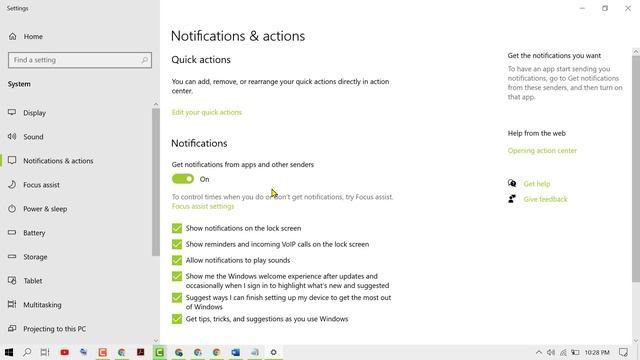This screenshot has width=640, height=360.
Task: Uncheck Show notifications on the lock screen
Action: 177,228
